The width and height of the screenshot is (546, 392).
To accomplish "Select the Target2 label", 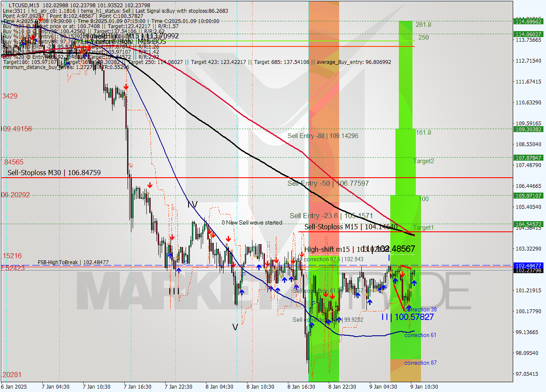I will [423, 161].
